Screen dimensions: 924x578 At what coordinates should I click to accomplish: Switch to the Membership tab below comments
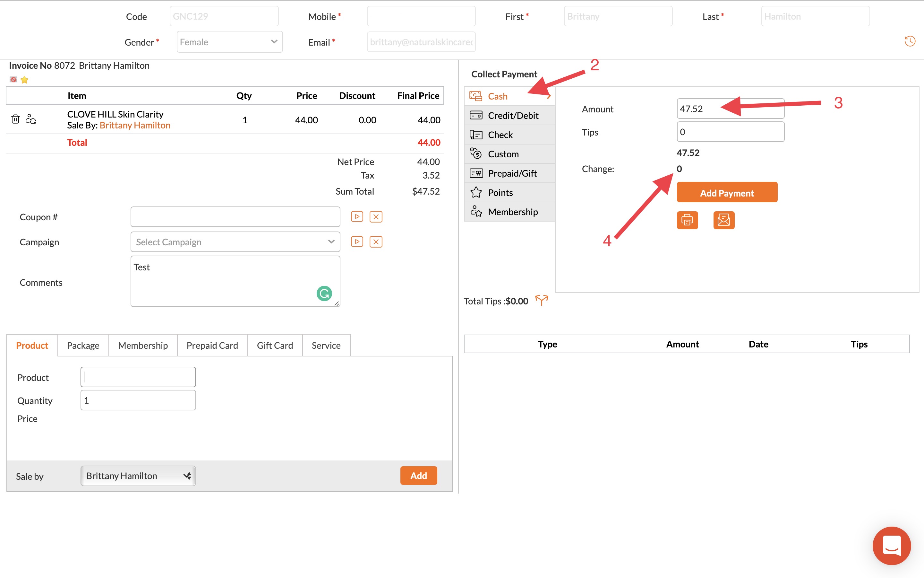(143, 345)
